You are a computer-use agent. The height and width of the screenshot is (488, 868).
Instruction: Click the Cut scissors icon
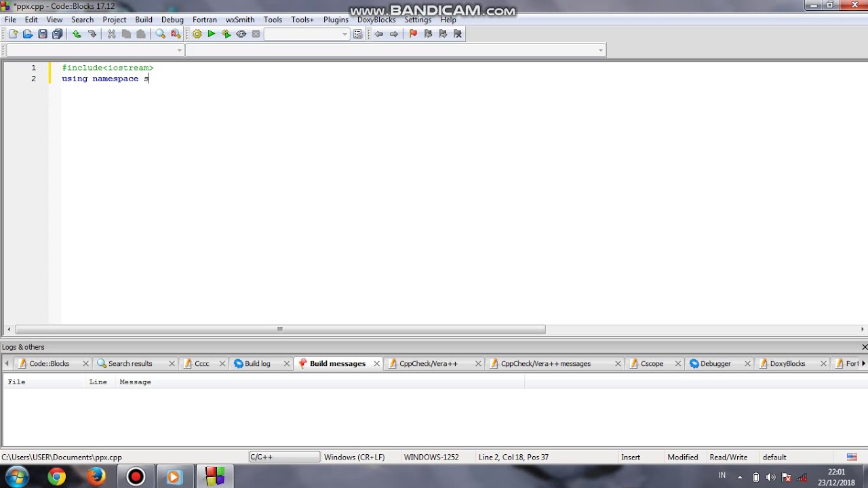(x=111, y=34)
